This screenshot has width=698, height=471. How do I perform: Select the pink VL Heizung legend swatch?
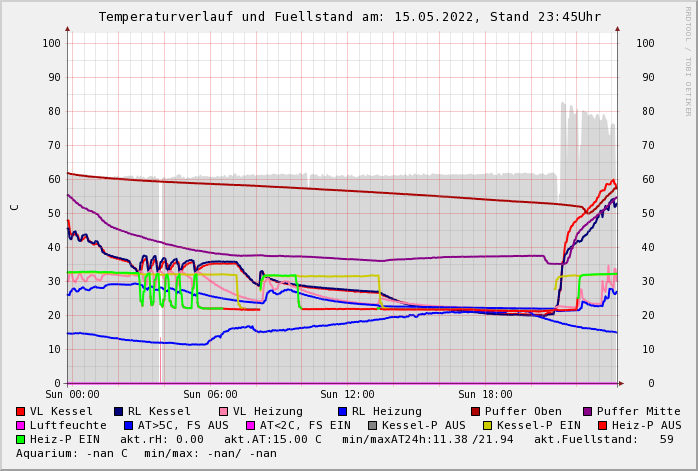coord(224,412)
